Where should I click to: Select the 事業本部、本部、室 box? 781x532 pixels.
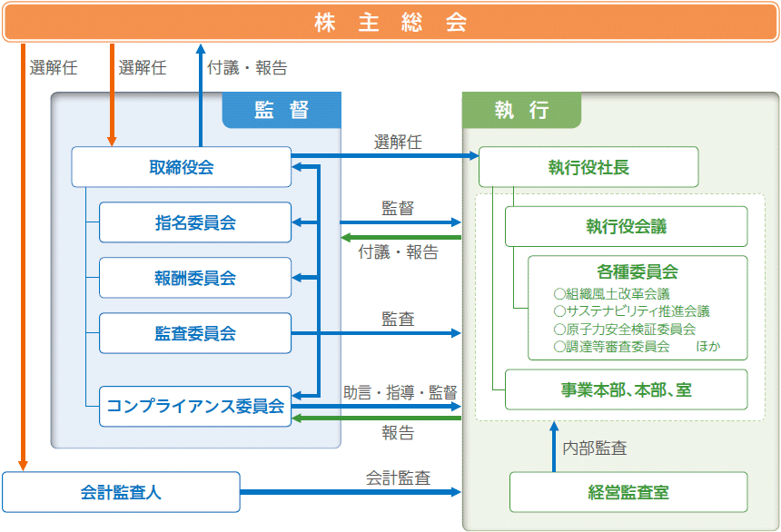pos(626,389)
